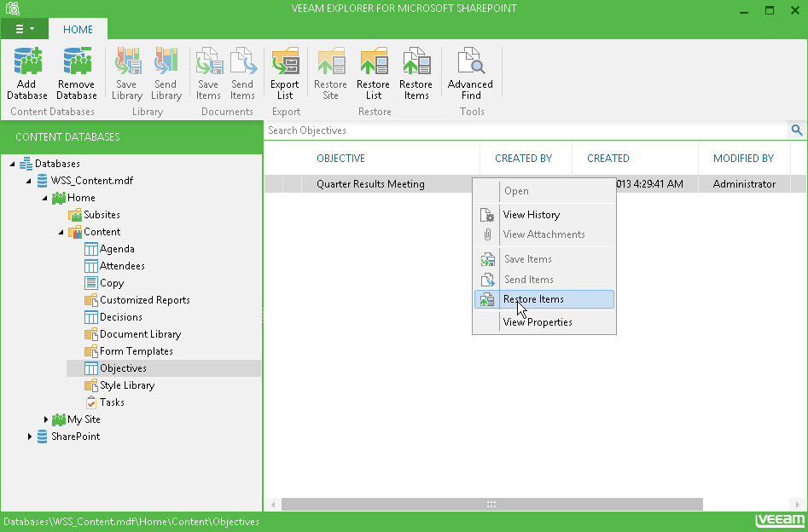
Task: Collapse the WSS_Content.mdf database node
Action: 29,180
